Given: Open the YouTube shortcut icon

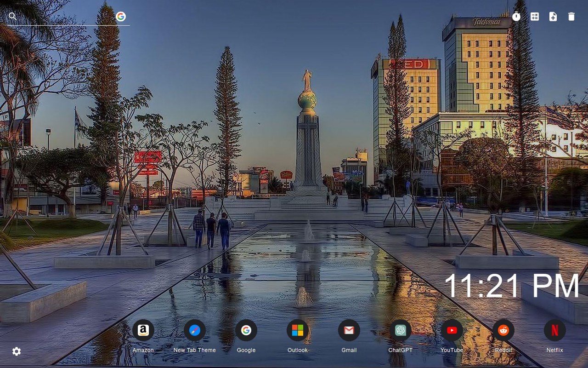Looking at the screenshot, I should click(452, 330).
